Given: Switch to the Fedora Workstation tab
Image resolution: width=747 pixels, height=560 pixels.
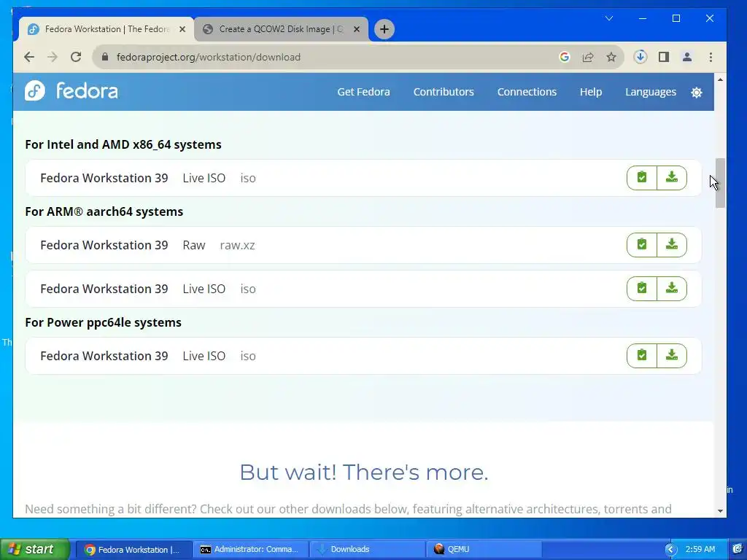Looking at the screenshot, I should point(106,29).
